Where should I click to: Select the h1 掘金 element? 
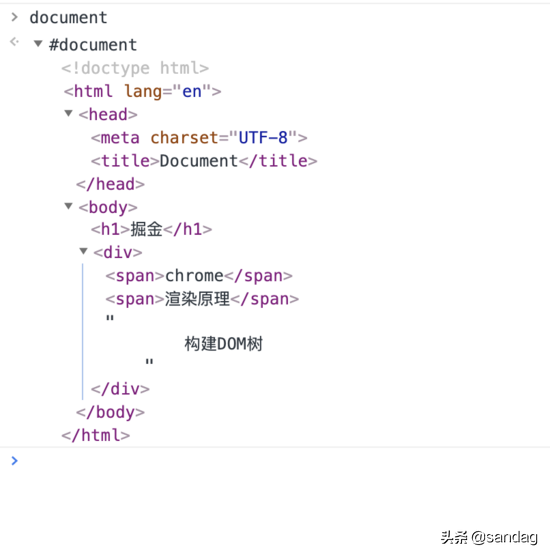pos(152,229)
